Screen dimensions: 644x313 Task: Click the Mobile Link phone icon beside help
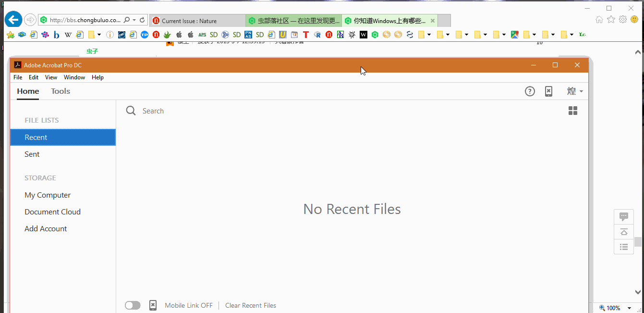coord(548,91)
